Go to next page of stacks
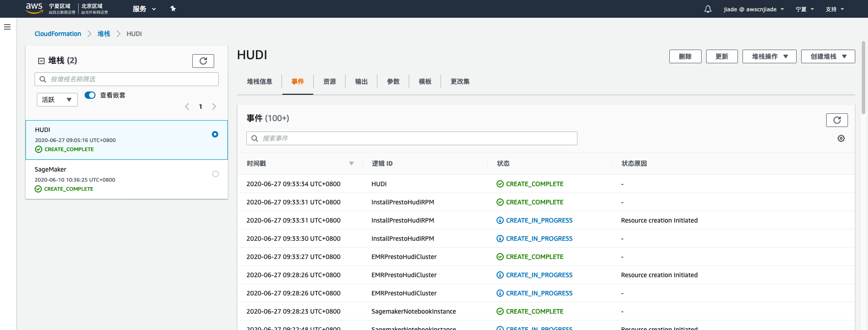The width and height of the screenshot is (868, 330). (214, 107)
